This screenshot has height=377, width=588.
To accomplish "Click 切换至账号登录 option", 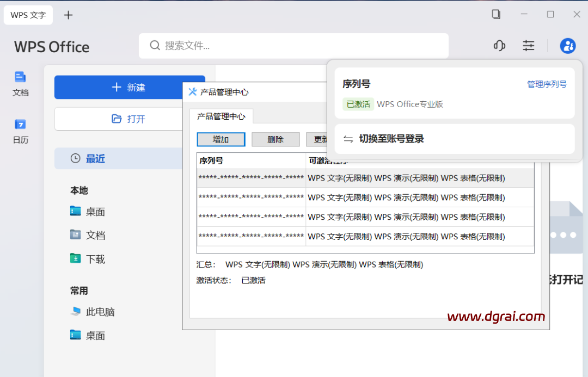I will pos(391,139).
